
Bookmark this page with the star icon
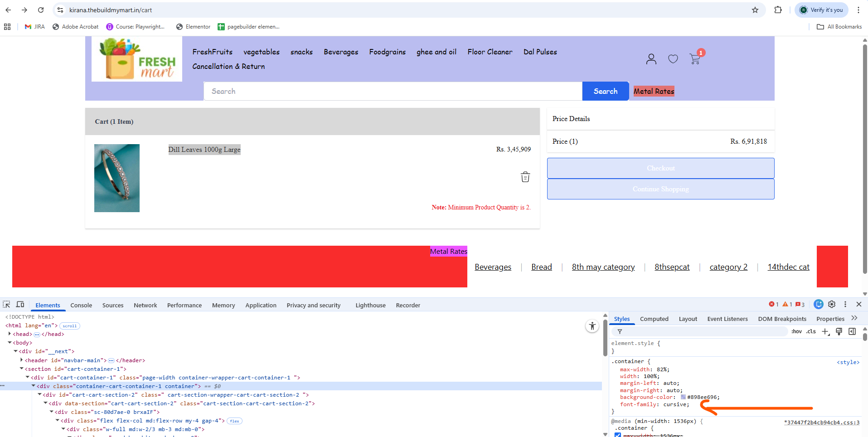(755, 10)
